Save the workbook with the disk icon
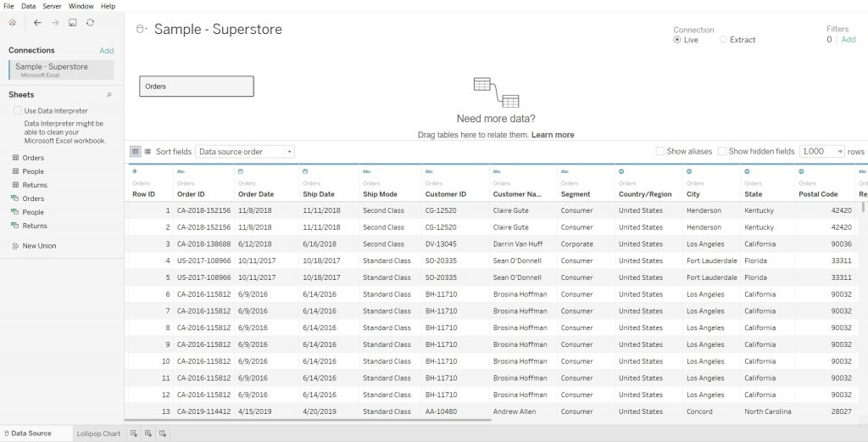Screen dimensions: 868x442 click(73, 23)
